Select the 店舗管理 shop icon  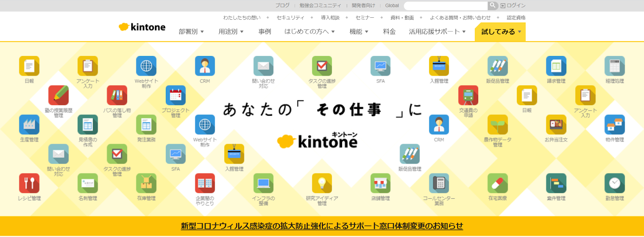click(x=380, y=183)
